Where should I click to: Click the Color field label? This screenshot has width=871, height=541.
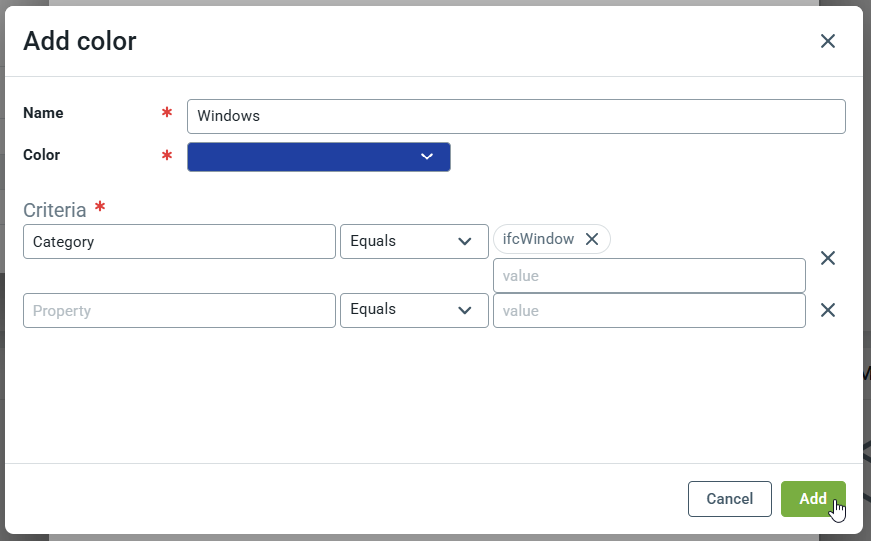pos(42,155)
